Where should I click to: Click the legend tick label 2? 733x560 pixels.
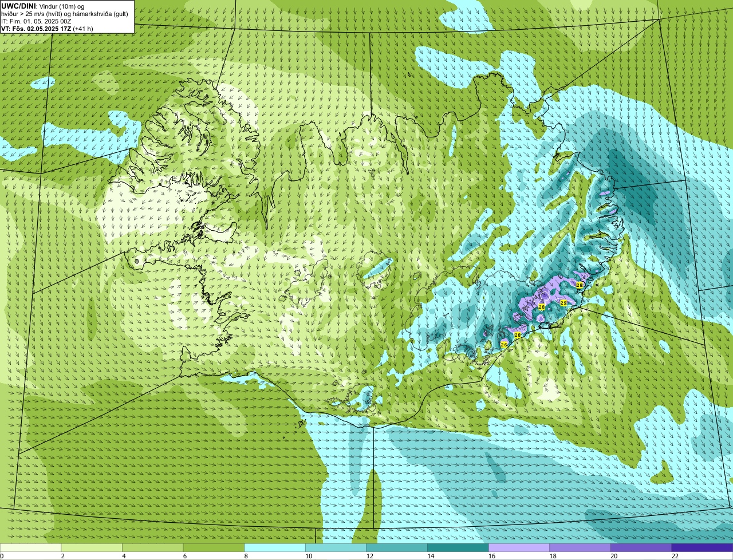63,556
